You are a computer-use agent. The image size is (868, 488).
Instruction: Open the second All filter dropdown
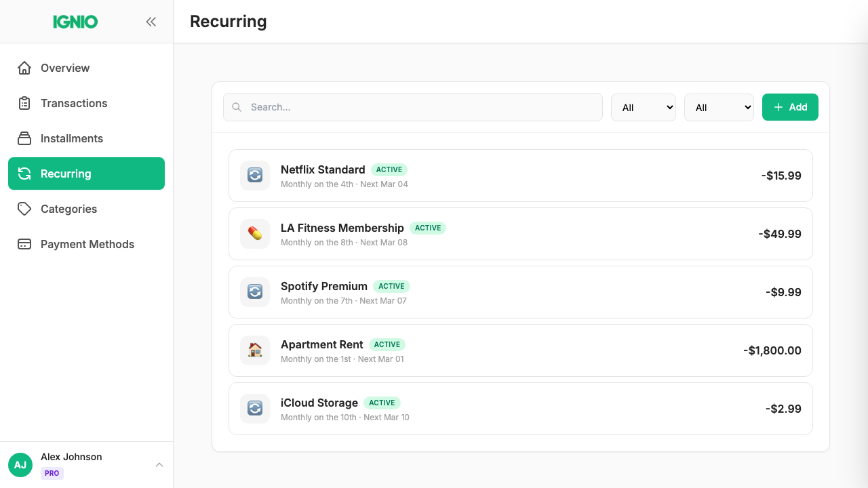tap(719, 107)
